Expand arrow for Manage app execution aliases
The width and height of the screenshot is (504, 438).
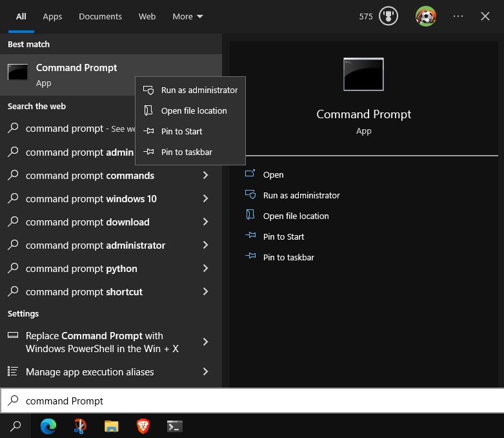click(205, 371)
